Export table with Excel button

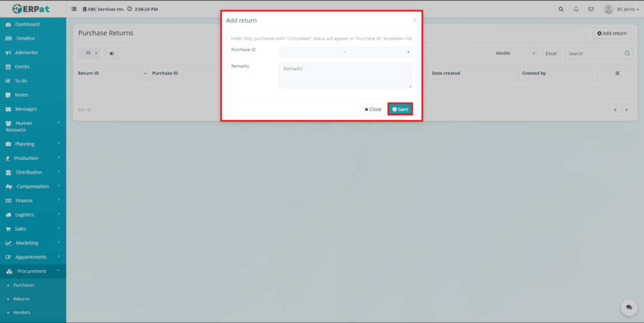pyautogui.click(x=551, y=54)
